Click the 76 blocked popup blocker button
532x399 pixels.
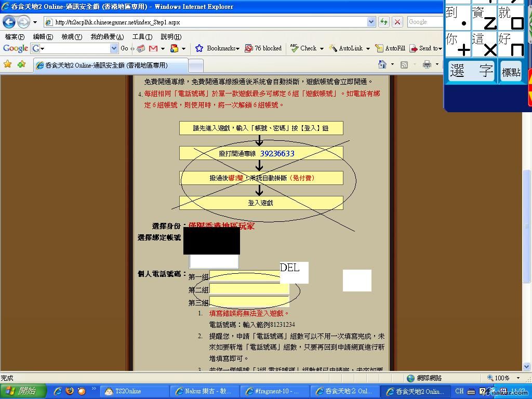(263, 48)
